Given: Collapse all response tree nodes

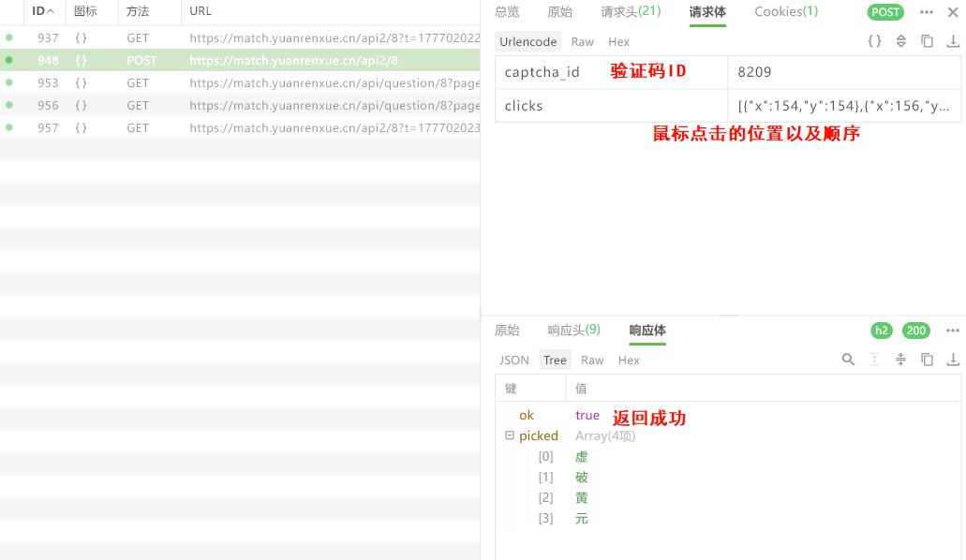Looking at the screenshot, I should coord(900,360).
